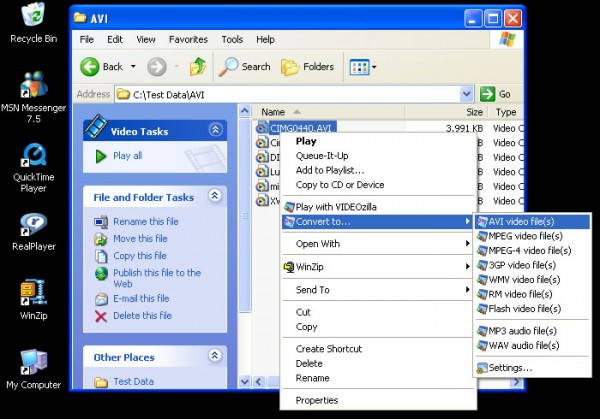Click Play all link
The height and width of the screenshot is (419, 600).
[127, 156]
